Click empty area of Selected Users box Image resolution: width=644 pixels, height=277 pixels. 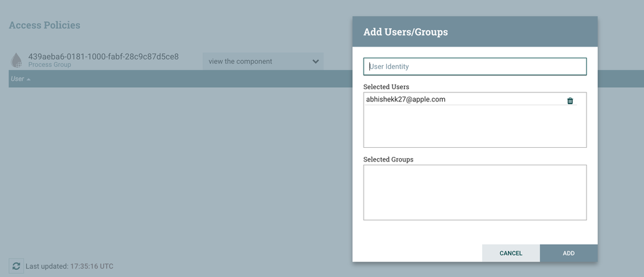[x=475, y=126]
